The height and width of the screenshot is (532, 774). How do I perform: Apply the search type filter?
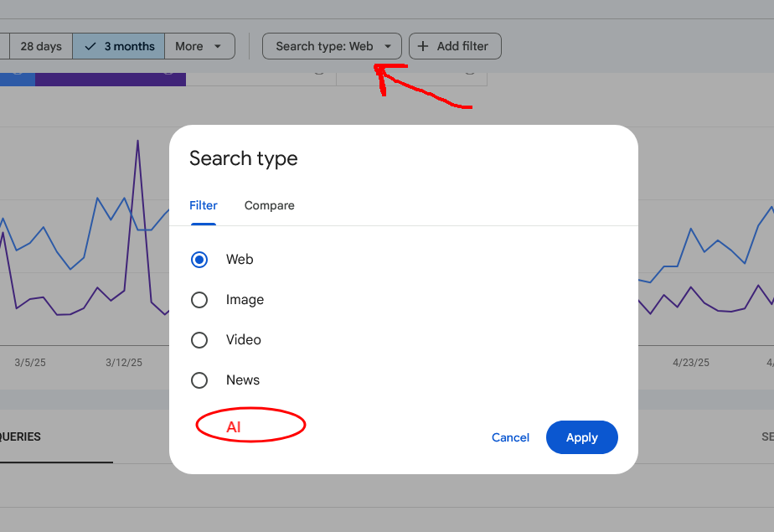pos(581,436)
